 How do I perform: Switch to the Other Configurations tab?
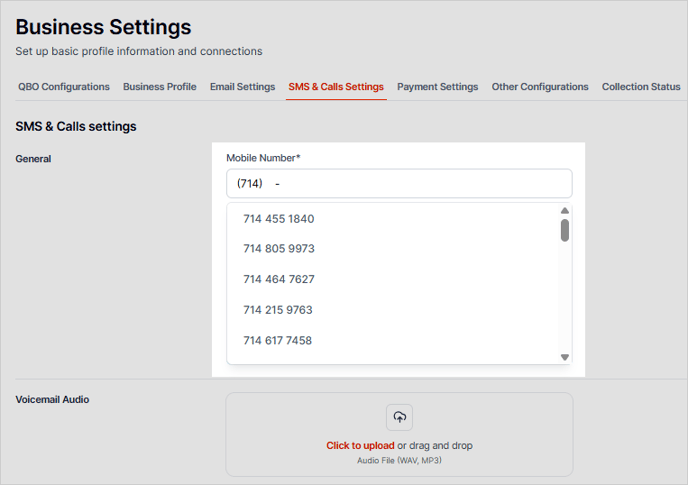pos(540,87)
